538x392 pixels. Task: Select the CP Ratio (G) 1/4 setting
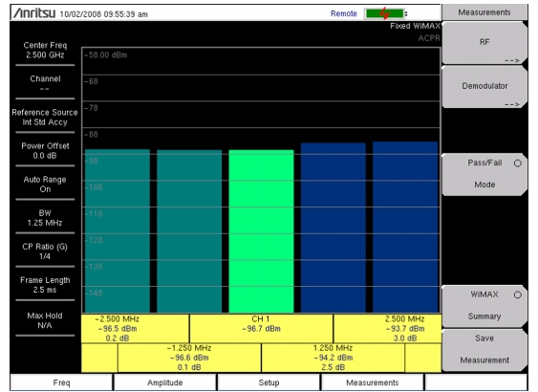click(45, 251)
